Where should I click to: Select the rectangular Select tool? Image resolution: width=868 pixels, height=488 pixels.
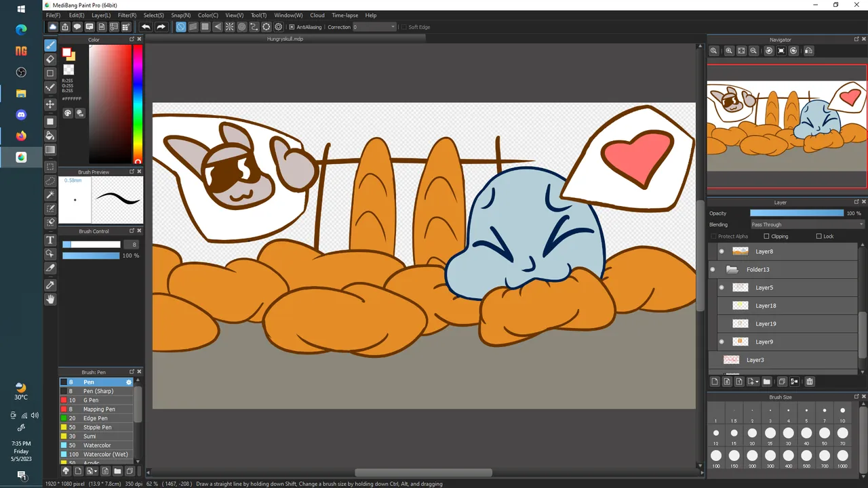click(x=50, y=167)
